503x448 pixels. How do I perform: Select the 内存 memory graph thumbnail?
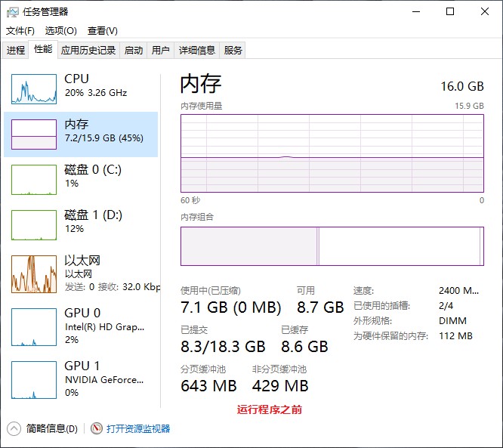pos(34,134)
